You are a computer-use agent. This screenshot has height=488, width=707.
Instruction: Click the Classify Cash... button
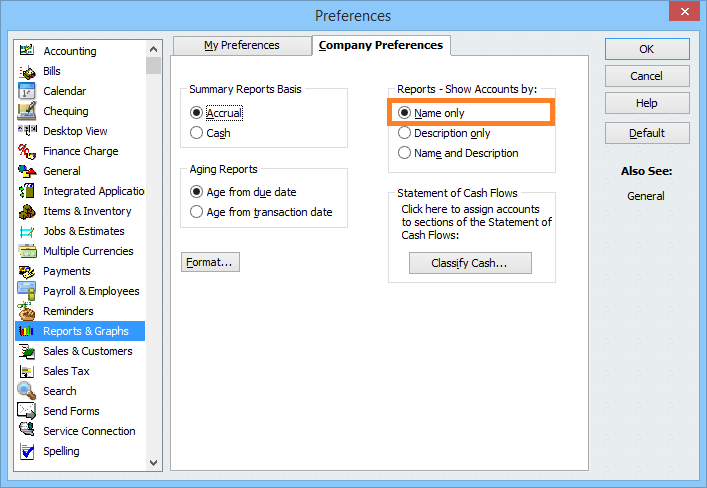[x=470, y=263]
